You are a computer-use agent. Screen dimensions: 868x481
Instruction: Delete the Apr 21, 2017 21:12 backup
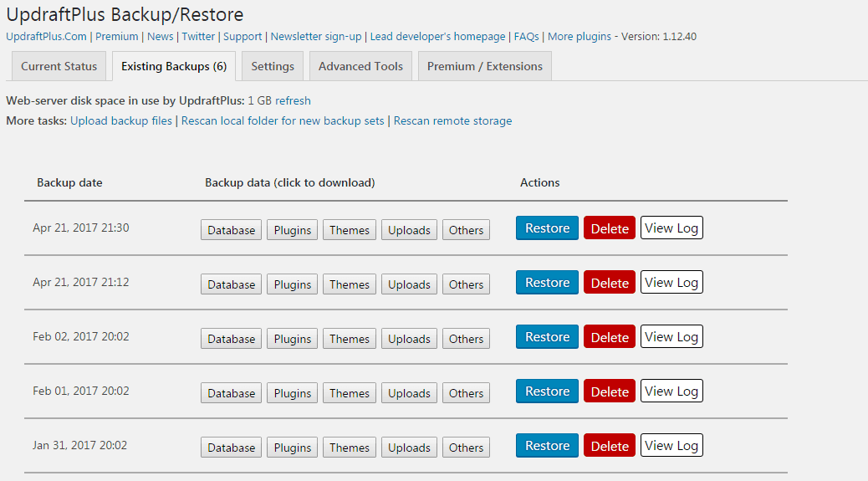[610, 282]
